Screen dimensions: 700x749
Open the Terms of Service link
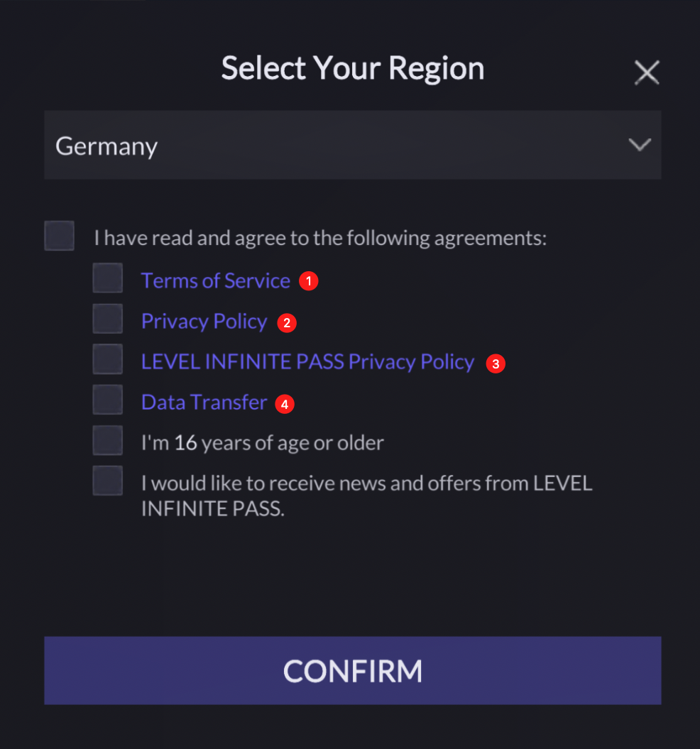pos(215,280)
